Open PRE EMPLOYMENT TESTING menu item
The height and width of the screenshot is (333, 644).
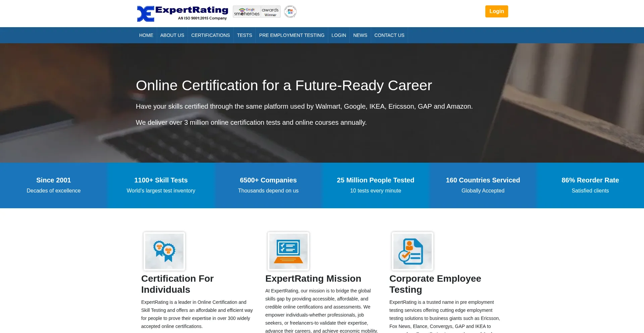coord(292,35)
